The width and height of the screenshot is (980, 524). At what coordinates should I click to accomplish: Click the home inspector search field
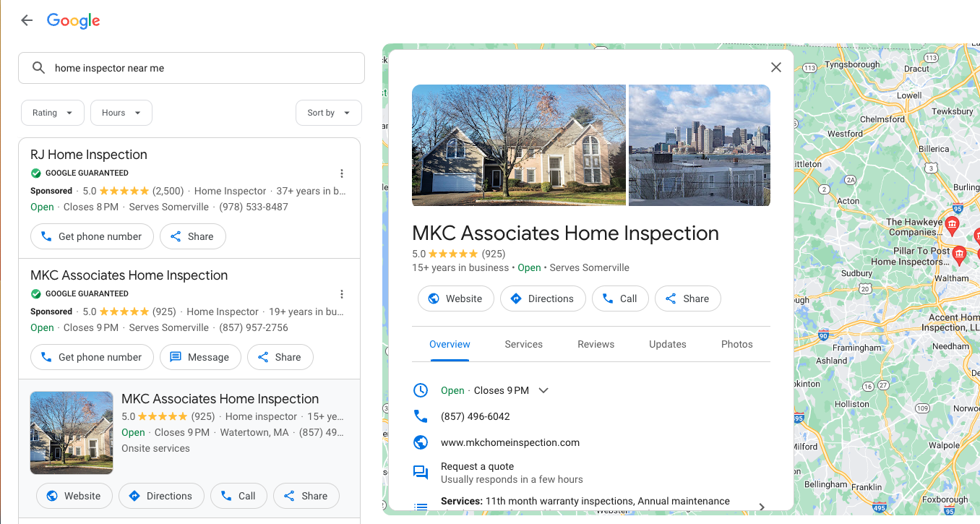(192, 68)
